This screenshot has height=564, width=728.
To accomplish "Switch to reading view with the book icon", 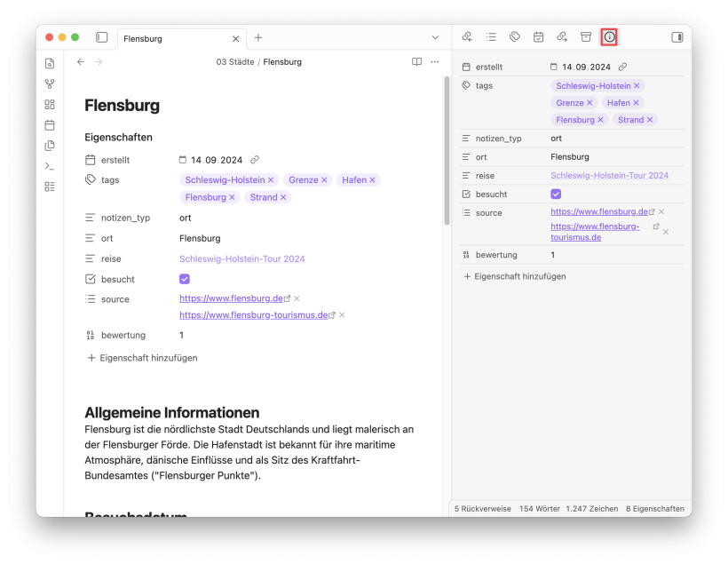I will tap(416, 62).
